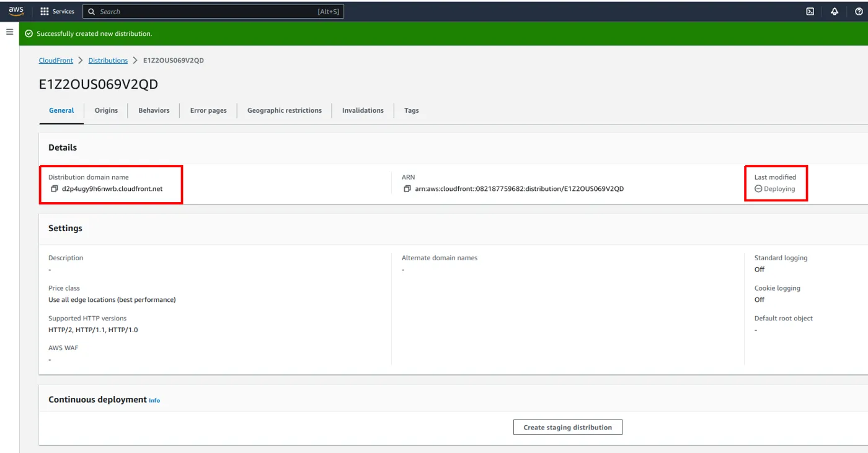
Task: Switch to the Origins tab
Action: (106, 110)
